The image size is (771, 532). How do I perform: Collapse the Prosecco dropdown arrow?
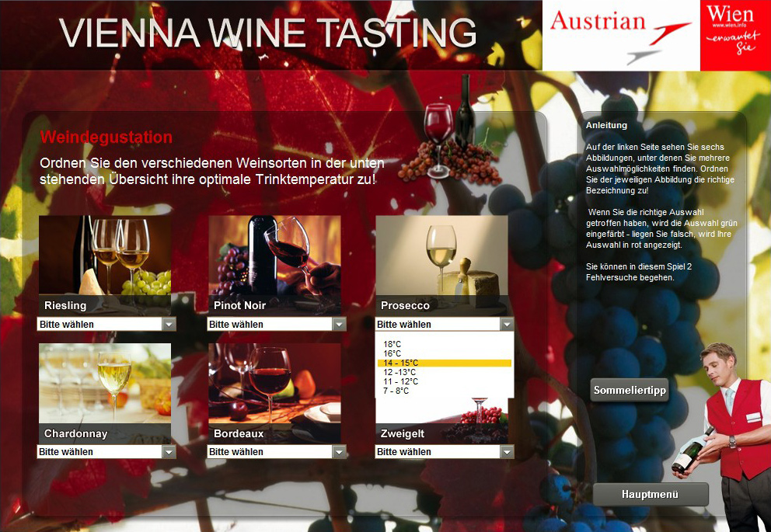pos(507,324)
